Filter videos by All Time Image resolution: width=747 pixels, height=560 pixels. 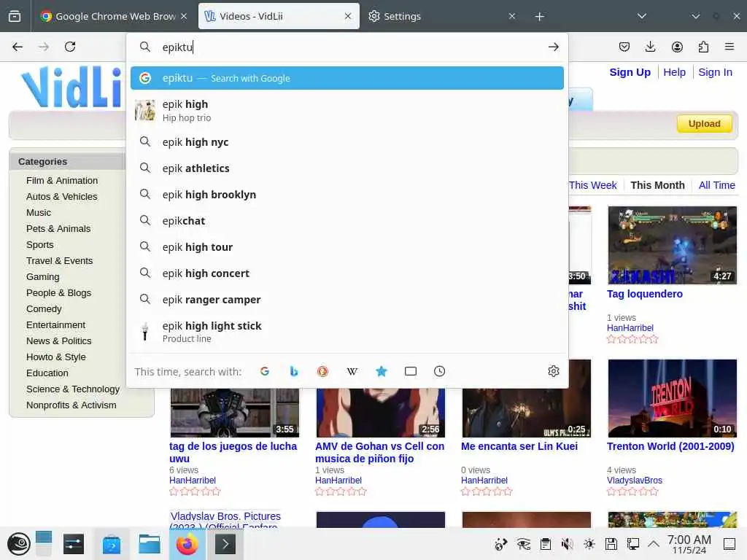pos(716,185)
